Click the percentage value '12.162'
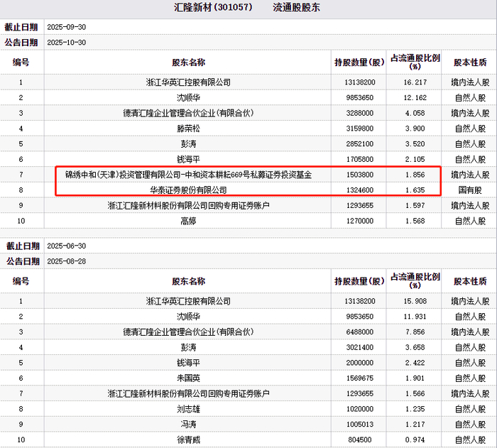The image size is (497, 448). point(415,98)
